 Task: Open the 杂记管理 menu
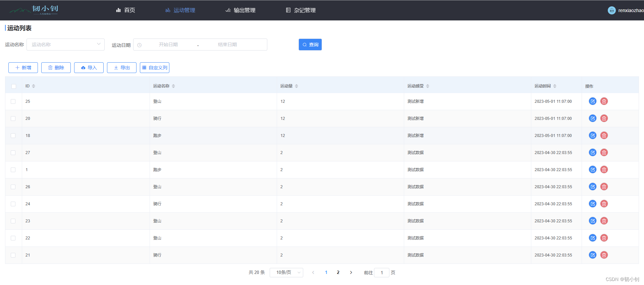click(301, 10)
